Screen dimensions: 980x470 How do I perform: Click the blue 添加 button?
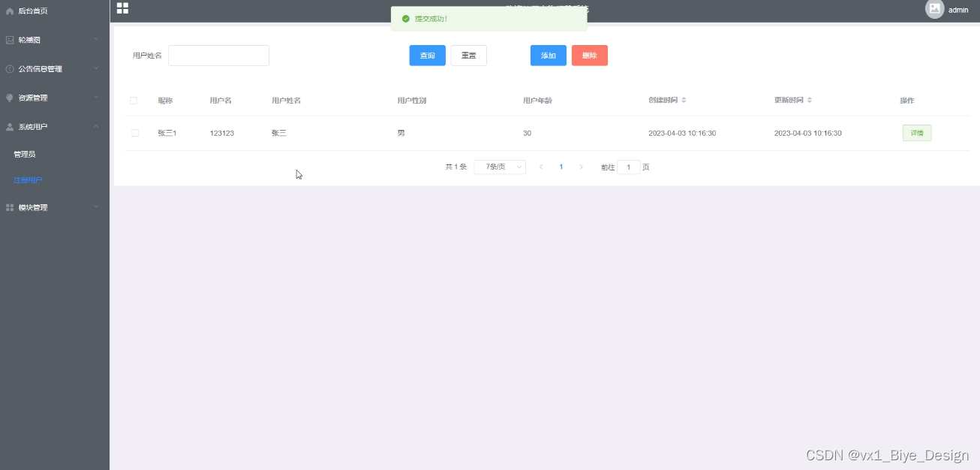[x=549, y=56]
